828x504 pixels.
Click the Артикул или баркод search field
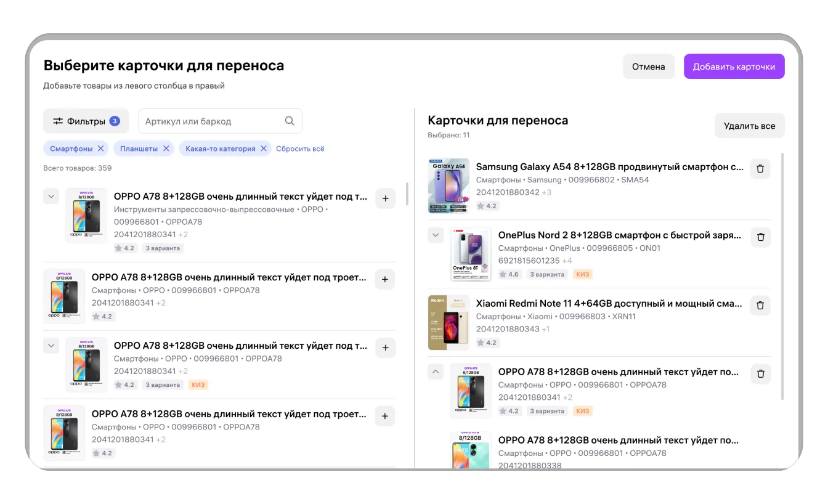[x=220, y=121]
